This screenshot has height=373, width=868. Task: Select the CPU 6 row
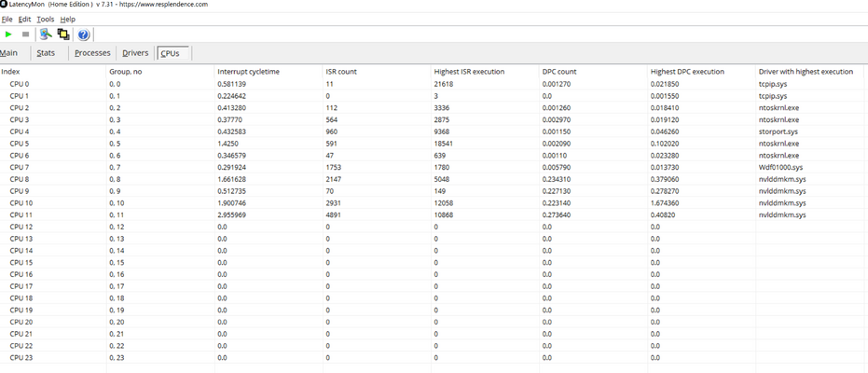(432, 155)
